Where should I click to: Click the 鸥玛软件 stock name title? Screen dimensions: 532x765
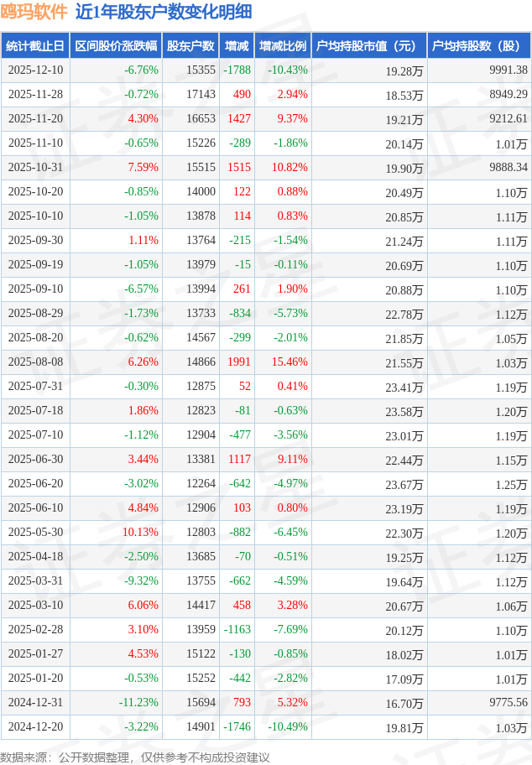pos(34,12)
